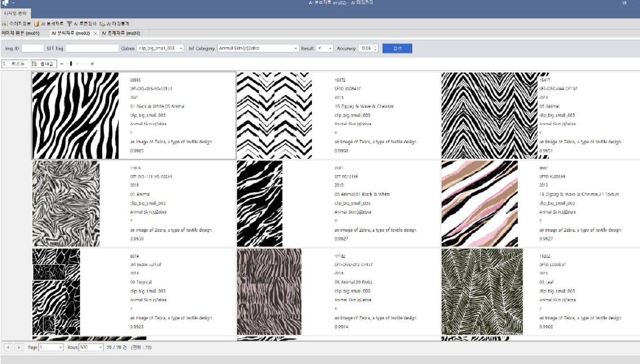The image size is (640, 364).
Task: Switch to 리스트 list view mode
Action: click(15, 64)
